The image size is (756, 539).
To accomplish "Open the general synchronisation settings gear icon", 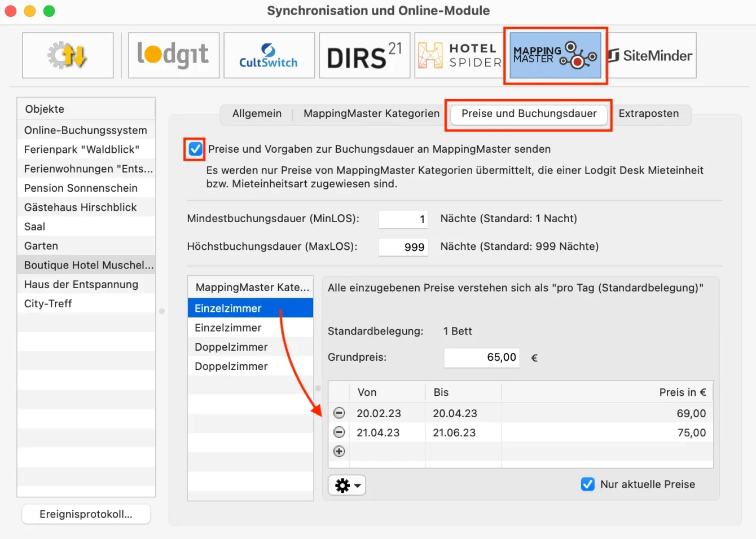I will (68, 55).
